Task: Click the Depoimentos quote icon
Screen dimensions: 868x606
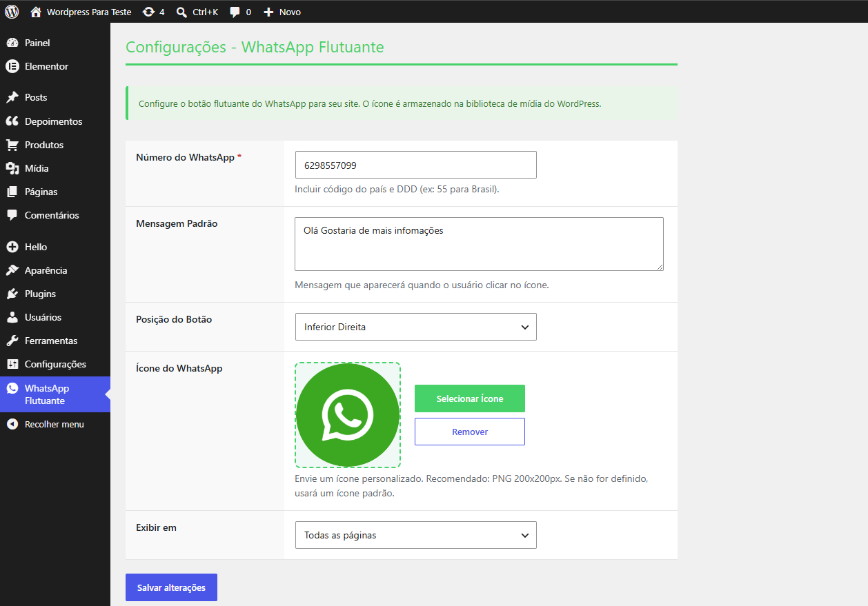Action: tap(12, 121)
